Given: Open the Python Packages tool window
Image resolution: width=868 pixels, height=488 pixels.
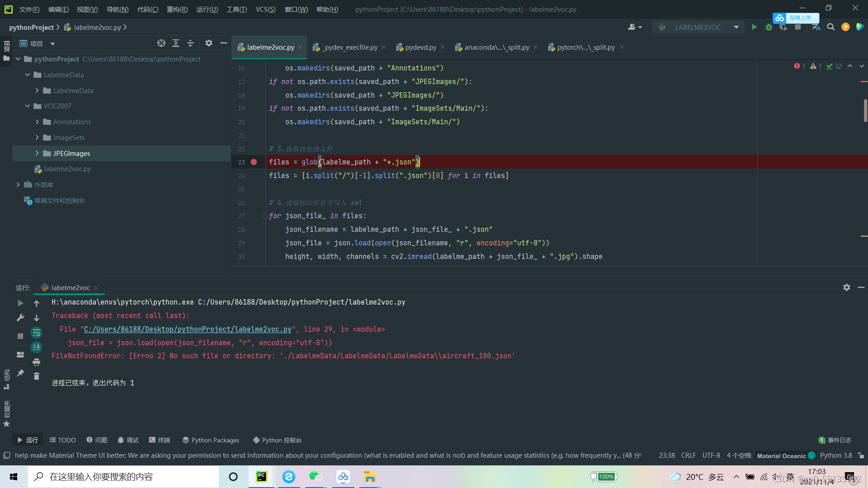Looking at the screenshot, I should pos(211,440).
